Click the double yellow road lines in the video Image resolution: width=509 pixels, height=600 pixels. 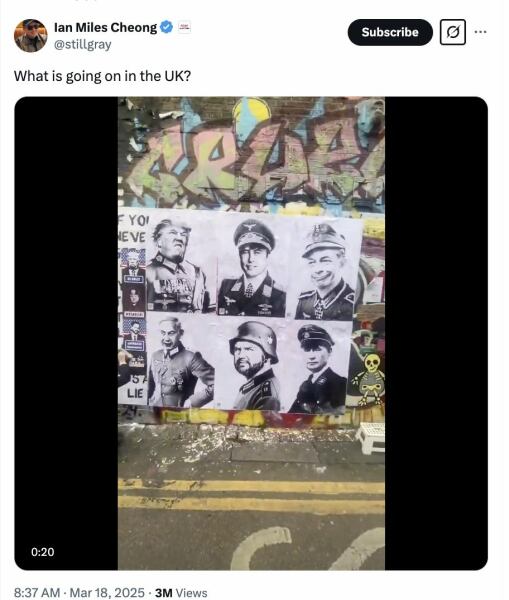point(251,496)
